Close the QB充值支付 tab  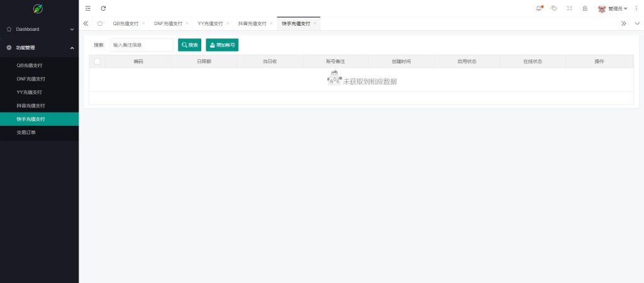coord(143,23)
